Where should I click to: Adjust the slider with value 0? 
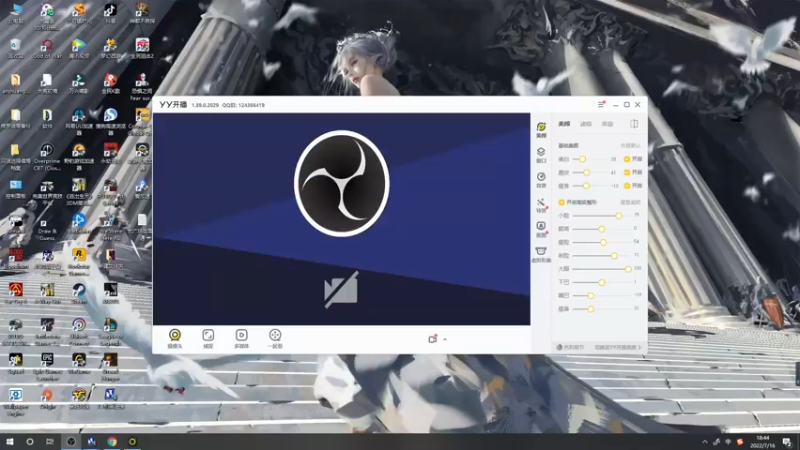(x=602, y=229)
